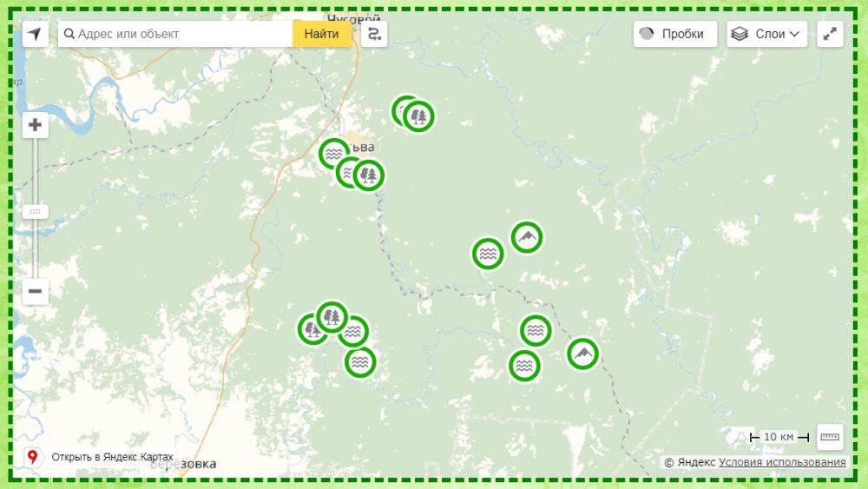This screenshot has width=868, height=489.
Task: Click the Найти search button
Action: tap(322, 34)
